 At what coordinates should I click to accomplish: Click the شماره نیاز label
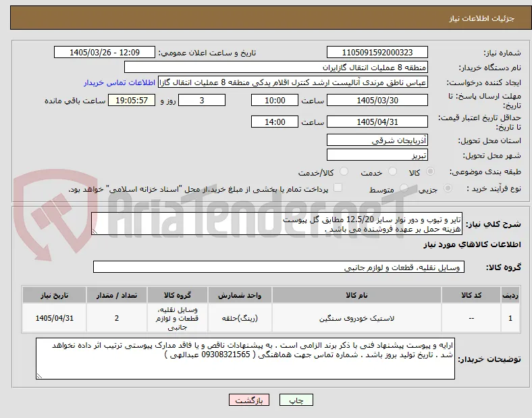(x=502, y=53)
